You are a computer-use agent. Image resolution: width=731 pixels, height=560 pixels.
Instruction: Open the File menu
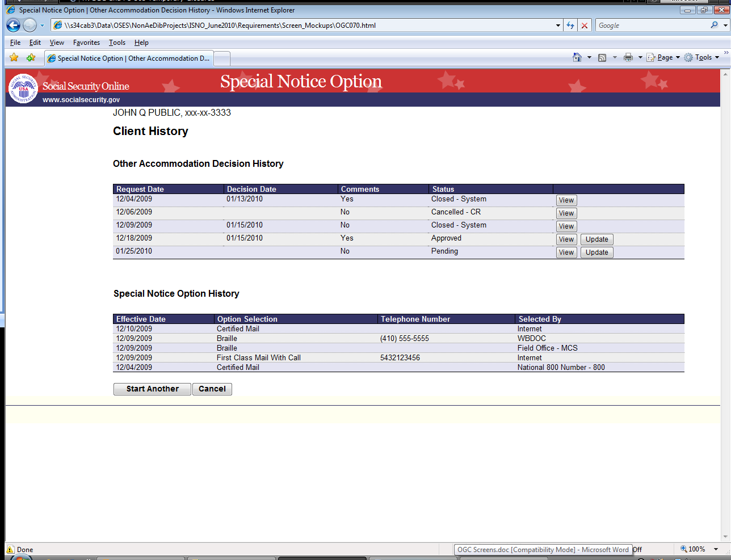pos(15,43)
